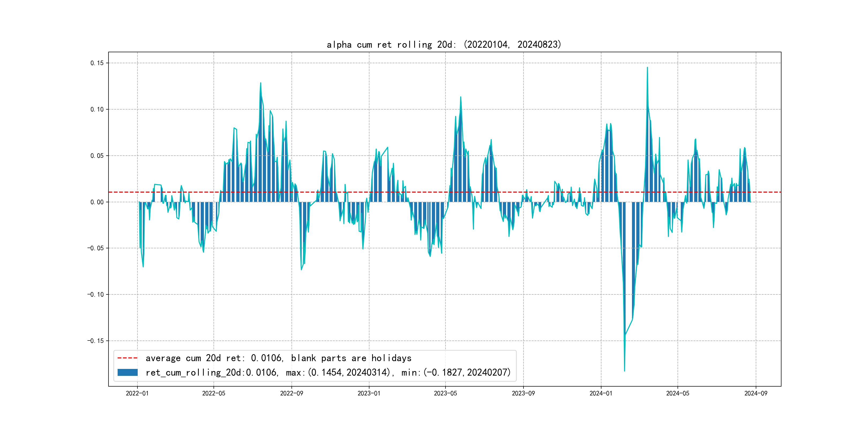
Task: Click the 2022-09 x-axis tick label
Action: 291,393
